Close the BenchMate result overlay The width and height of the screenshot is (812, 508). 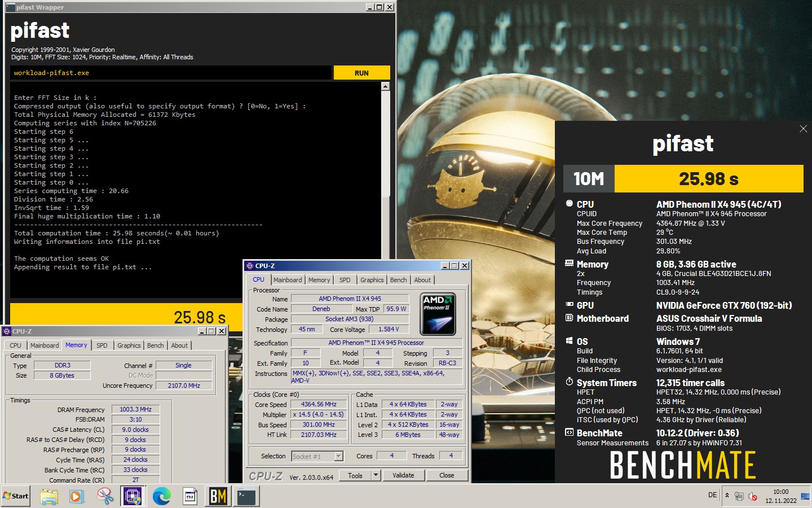click(803, 129)
